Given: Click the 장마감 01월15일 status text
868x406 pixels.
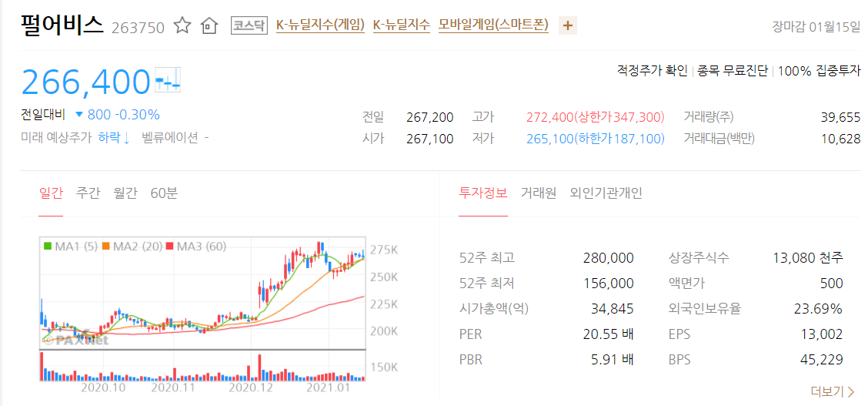Looking at the screenshot, I should [816, 27].
